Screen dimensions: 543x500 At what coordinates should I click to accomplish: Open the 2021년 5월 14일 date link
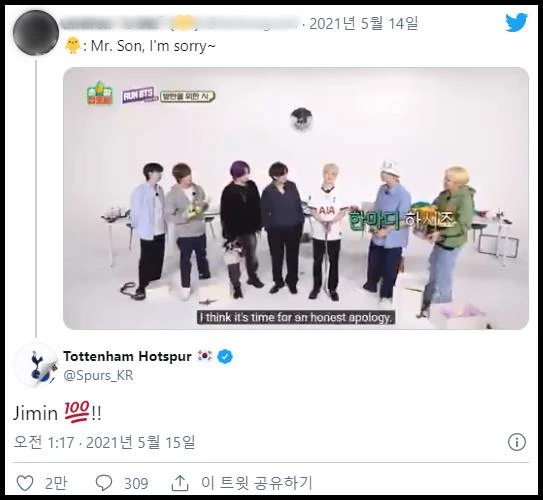364,24
